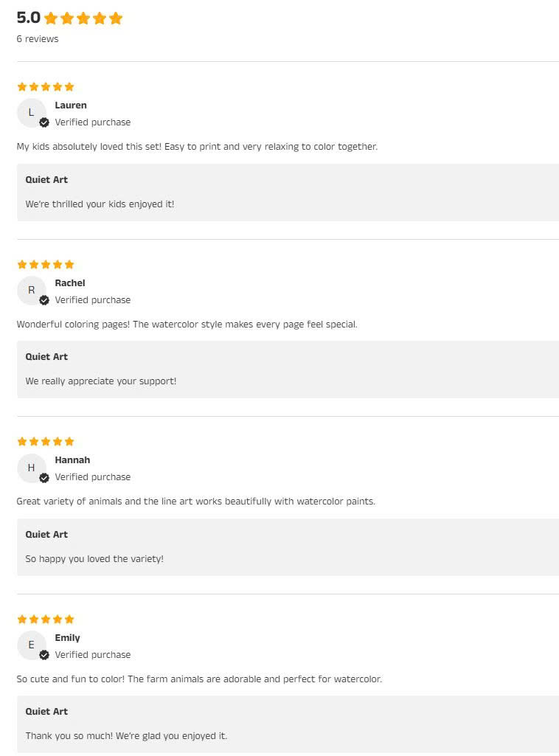Viewport: 559px width, 756px height.
Task: Click 'Quiet Art' reply 'So happy you loved the variety!'
Action: [94, 559]
